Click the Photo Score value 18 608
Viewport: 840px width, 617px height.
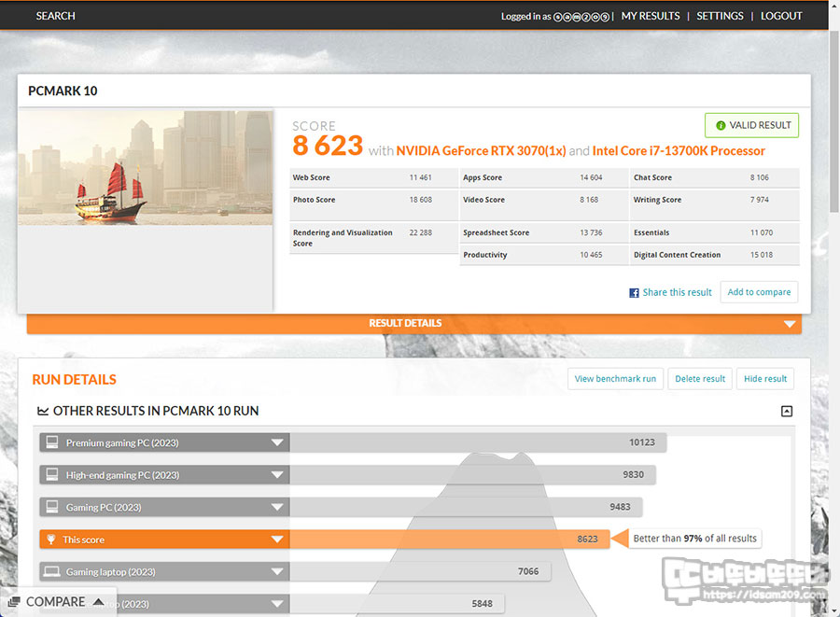(x=421, y=200)
